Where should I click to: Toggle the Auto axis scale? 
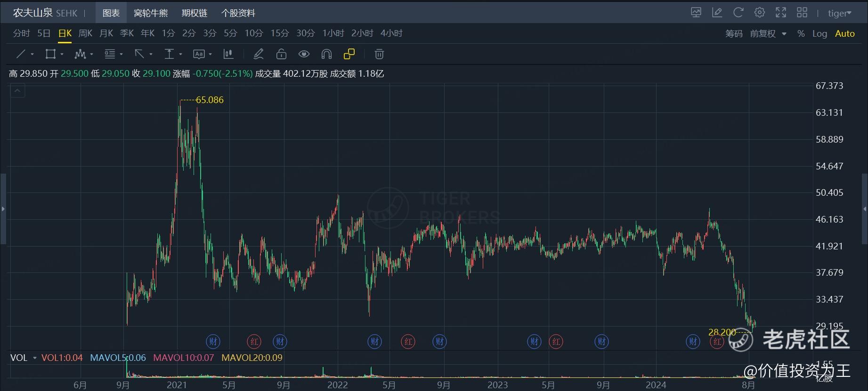[x=844, y=33]
